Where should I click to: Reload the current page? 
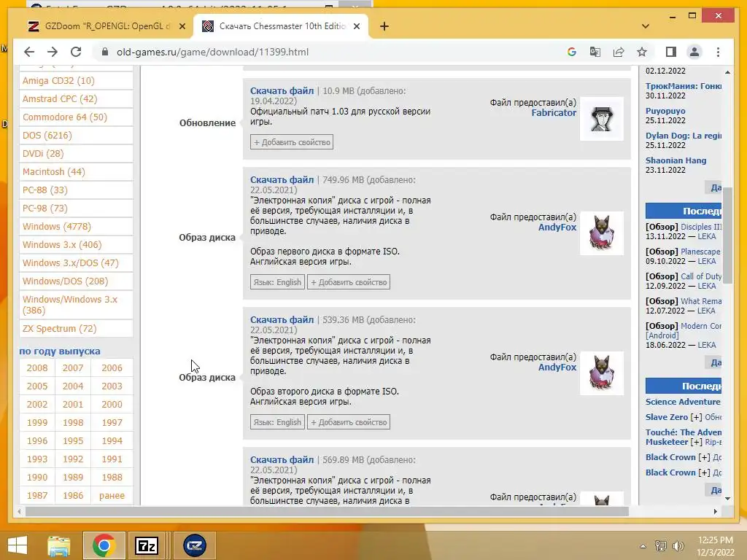tap(76, 52)
